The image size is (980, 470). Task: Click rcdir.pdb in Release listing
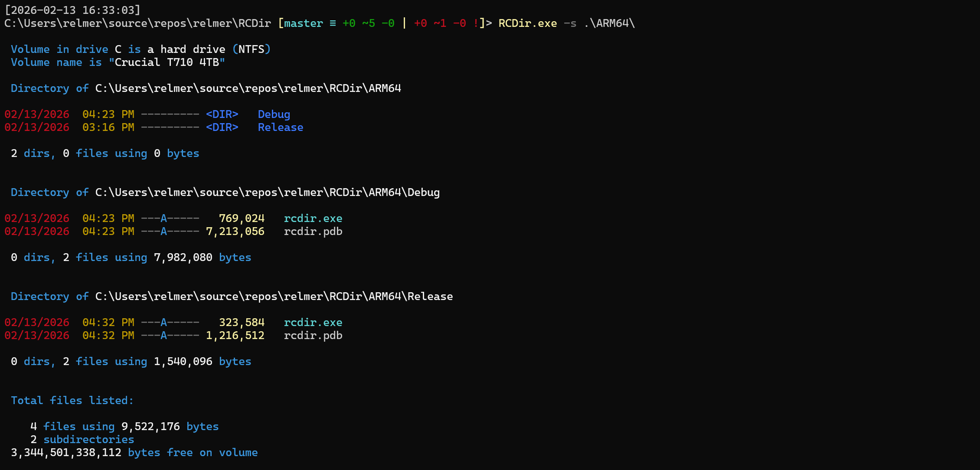point(313,336)
